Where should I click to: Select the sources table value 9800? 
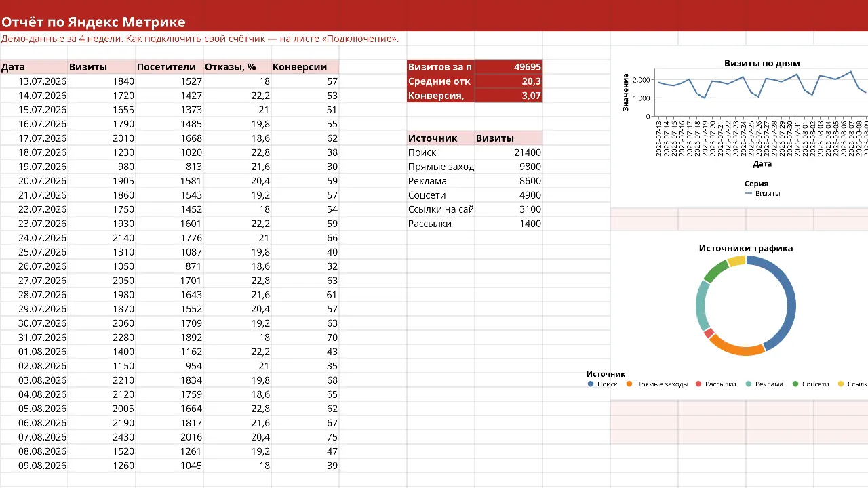click(509, 167)
